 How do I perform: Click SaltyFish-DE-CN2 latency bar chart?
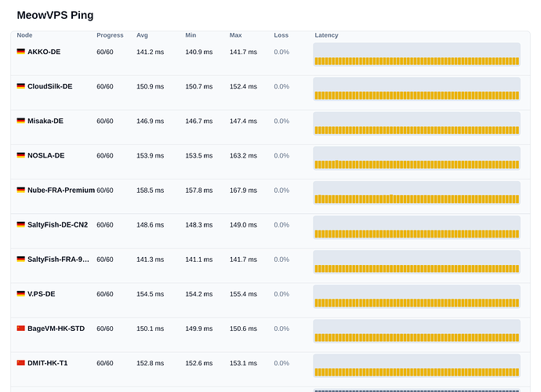(417, 227)
